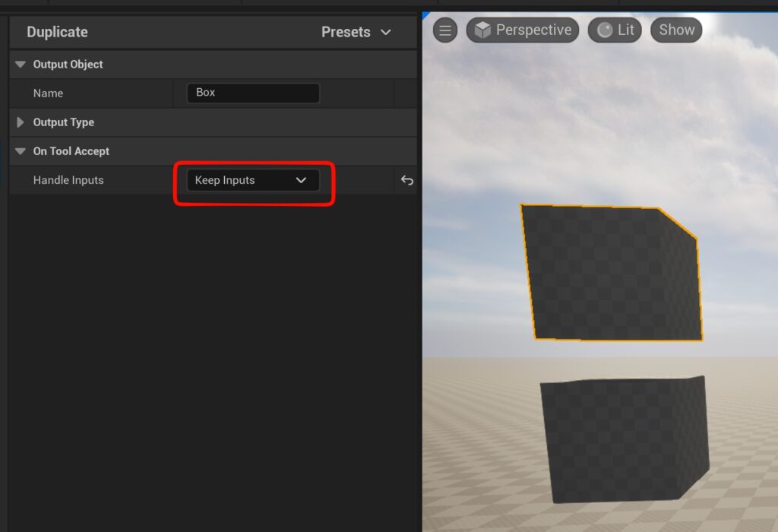
Task: Click the sphere icon in Lit button
Action: (605, 30)
